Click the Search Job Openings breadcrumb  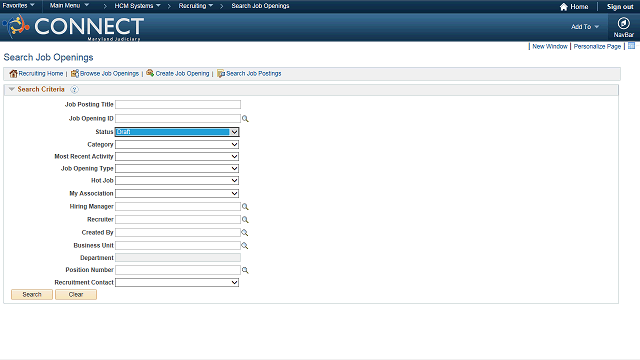coord(260,6)
